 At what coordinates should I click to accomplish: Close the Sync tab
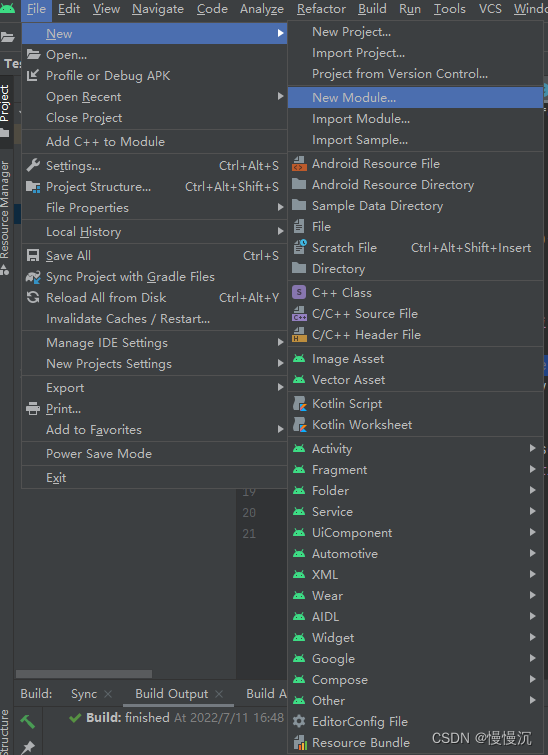(x=108, y=694)
